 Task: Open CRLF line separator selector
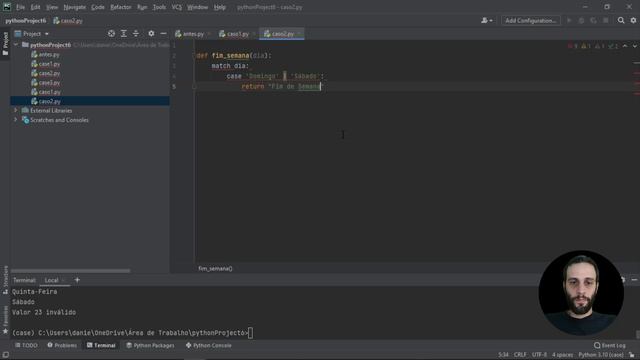520,355
